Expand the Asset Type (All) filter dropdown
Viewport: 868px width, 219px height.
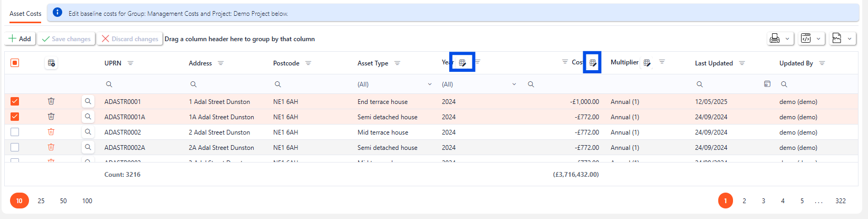point(429,84)
